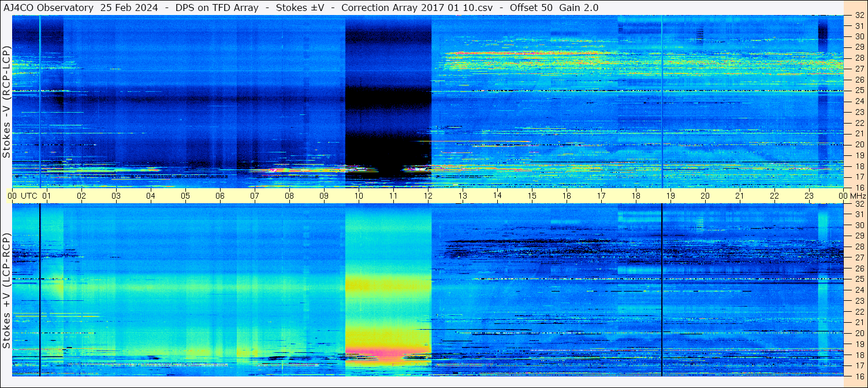Click '19' MHz label of Stokes -V panel
The height and width of the screenshot is (388, 868).
tap(859, 155)
